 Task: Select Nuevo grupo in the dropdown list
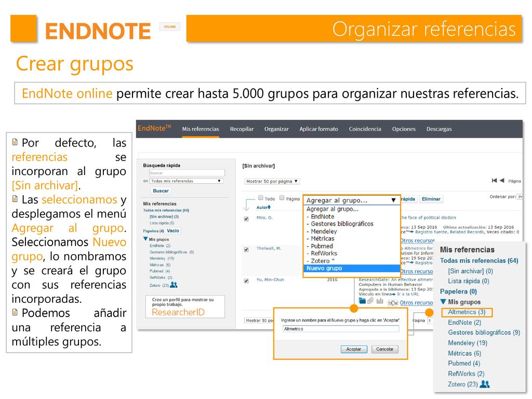point(351,269)
